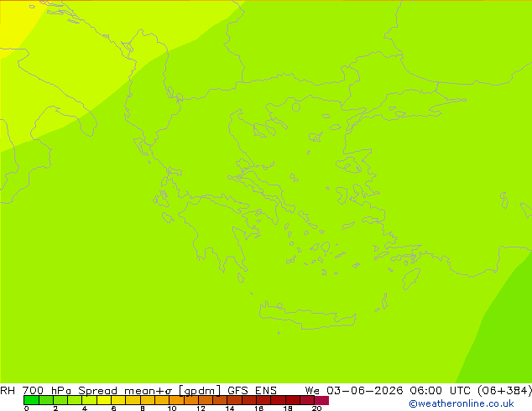Open the weatheronline.co.uk link

point(462,403)
